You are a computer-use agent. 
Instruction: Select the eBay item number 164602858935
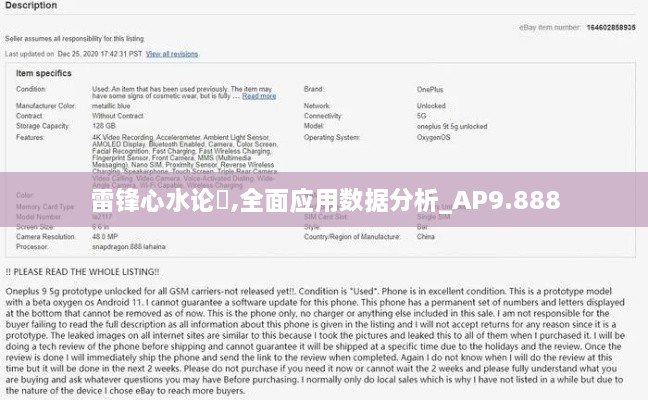tap(611, 27)
